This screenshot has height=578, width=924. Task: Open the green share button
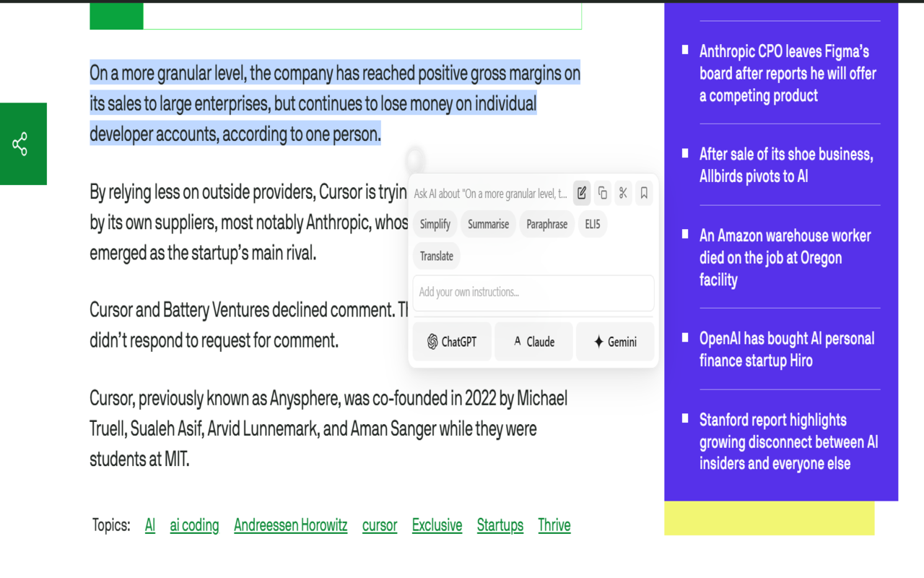click(x=23, y=144)
